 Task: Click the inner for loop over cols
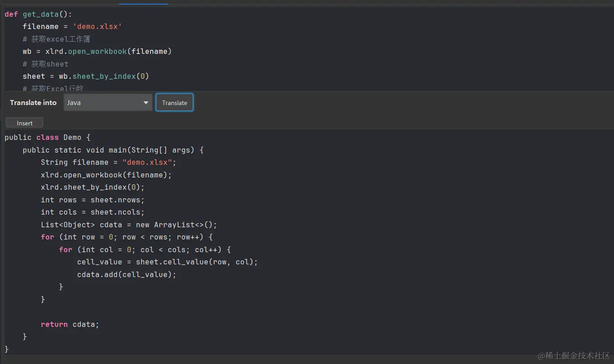click(145, 250)
